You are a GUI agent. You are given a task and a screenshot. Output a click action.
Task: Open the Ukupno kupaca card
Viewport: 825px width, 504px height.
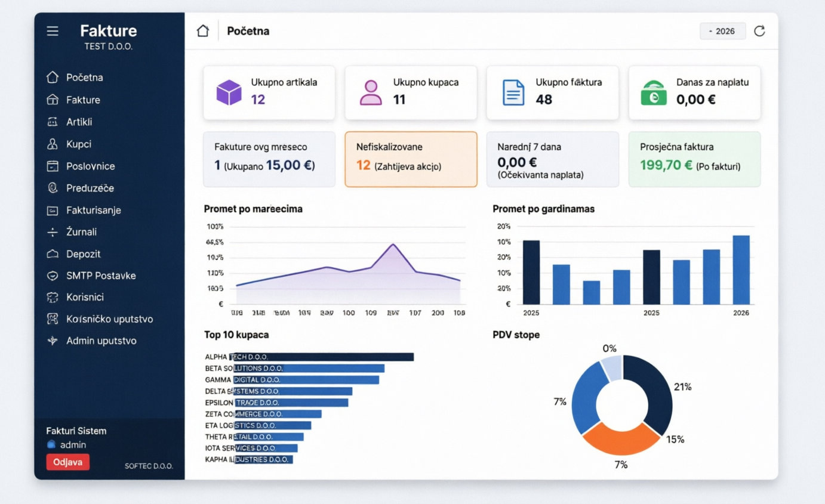click(x=411, y=92)
